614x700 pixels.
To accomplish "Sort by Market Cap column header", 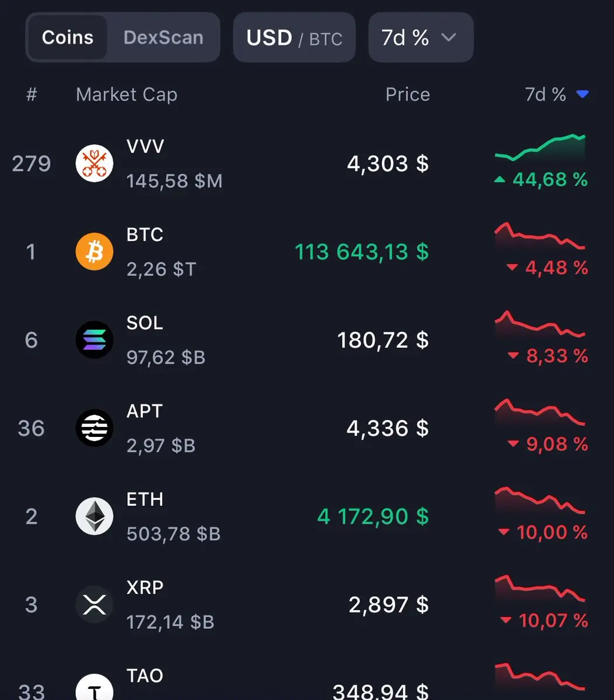I will pos(127,94).
